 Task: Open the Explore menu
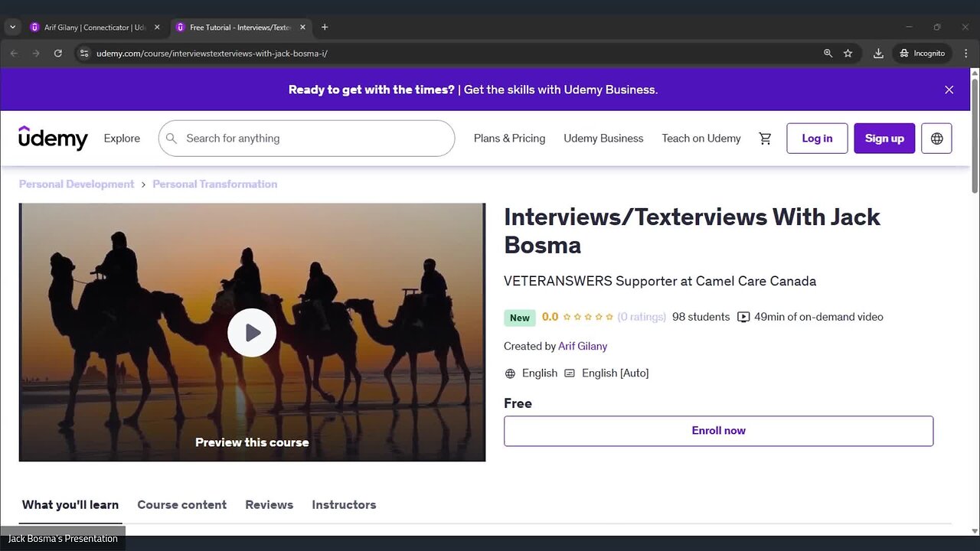pyautogui.click(x=122, y=139)
